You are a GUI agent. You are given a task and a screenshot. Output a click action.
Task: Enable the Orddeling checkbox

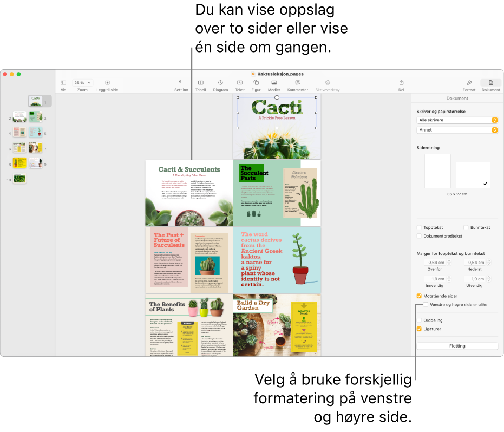(x=419, y=320)
